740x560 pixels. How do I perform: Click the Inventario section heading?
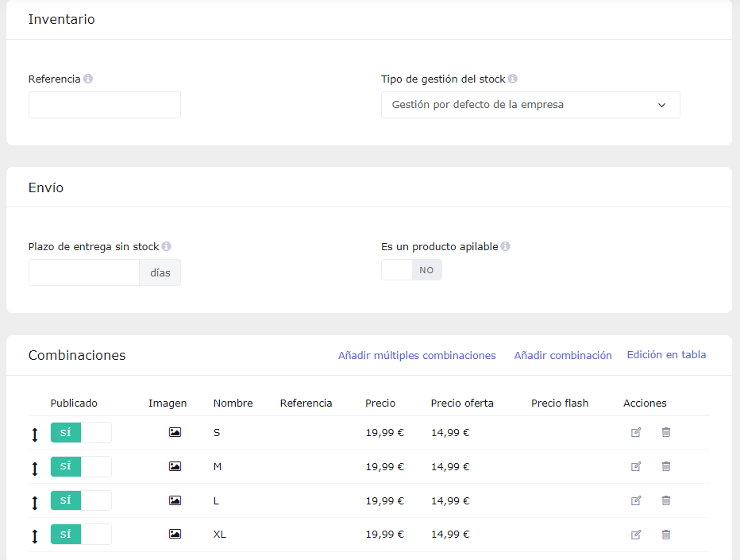61,19
